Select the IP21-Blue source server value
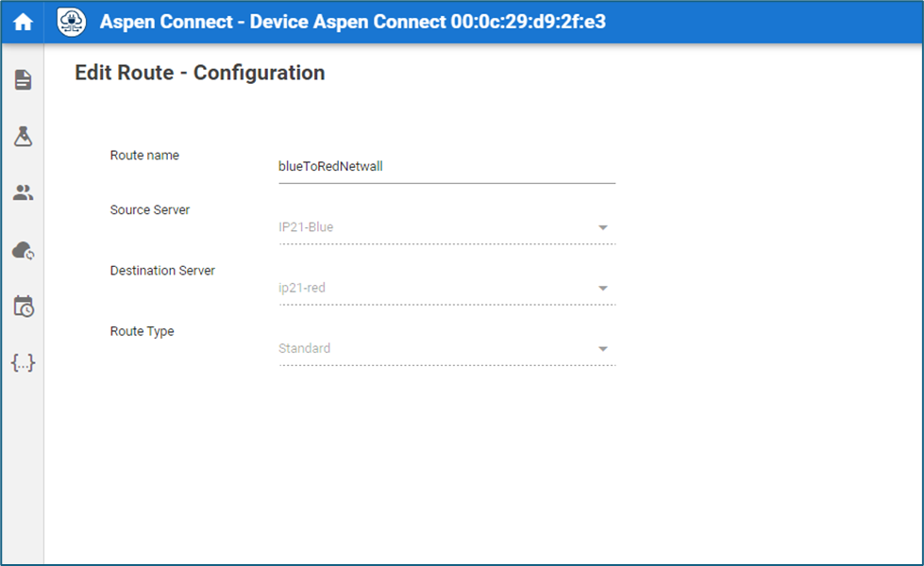This screenshot has height=566, width=924. coord(306,226)
